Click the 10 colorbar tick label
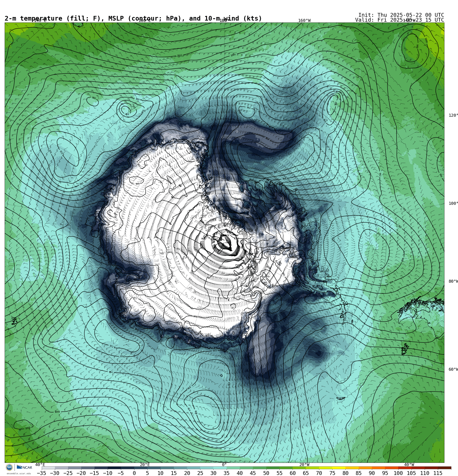This screenshot has height=476, width=458. 161,473
